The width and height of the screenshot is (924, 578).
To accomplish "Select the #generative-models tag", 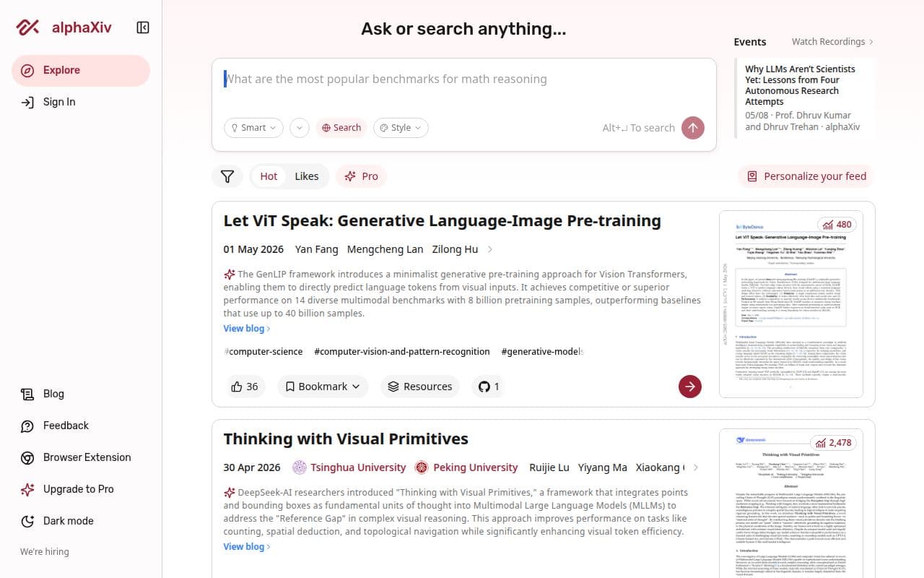I will (542, 352).
